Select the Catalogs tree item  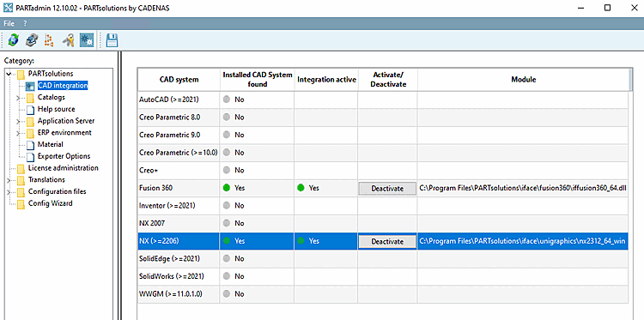tap(51, 98)
